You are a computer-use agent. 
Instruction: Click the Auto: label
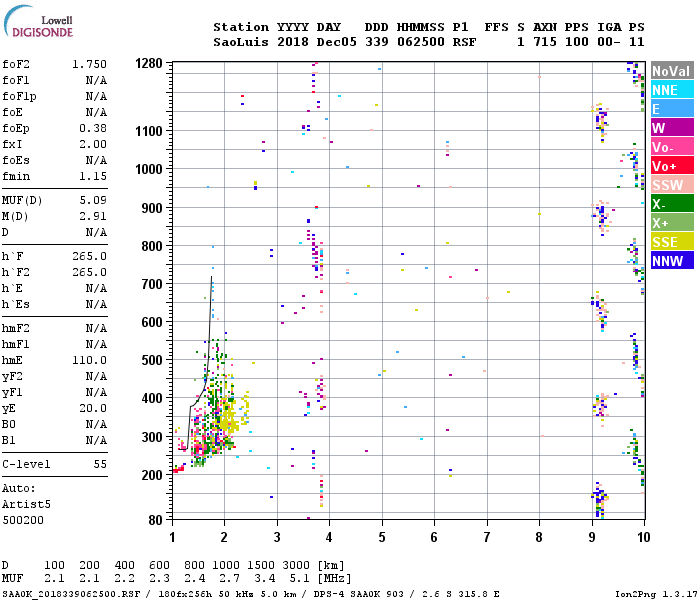click(19, 488)
